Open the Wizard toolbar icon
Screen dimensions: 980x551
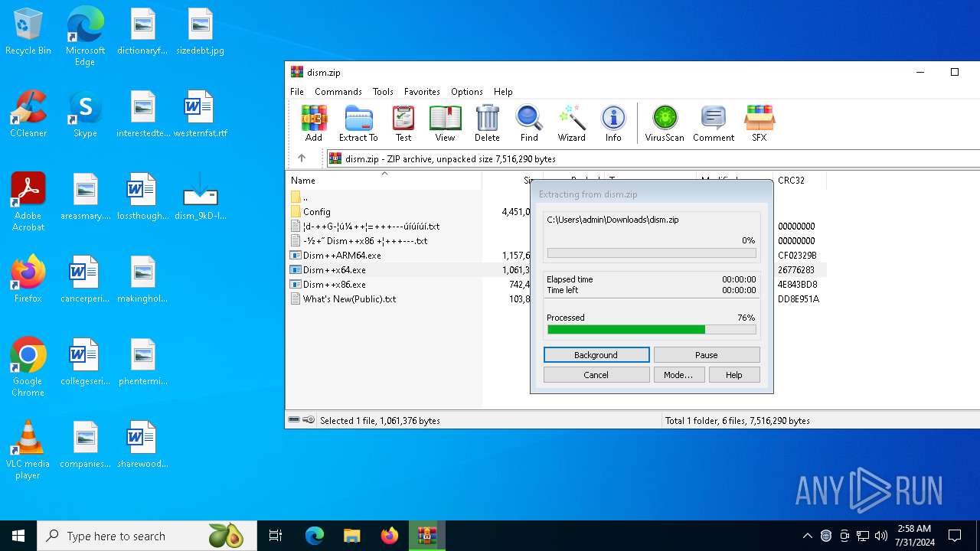(571, 124)
